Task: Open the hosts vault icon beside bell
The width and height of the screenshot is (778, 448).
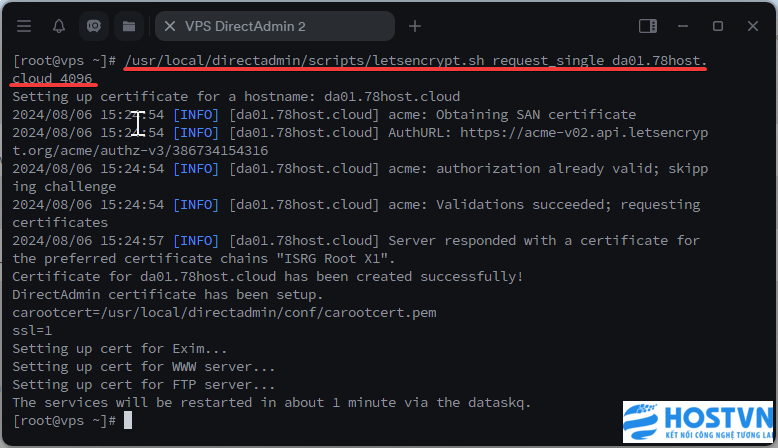Action: click(x=94, y=26)
